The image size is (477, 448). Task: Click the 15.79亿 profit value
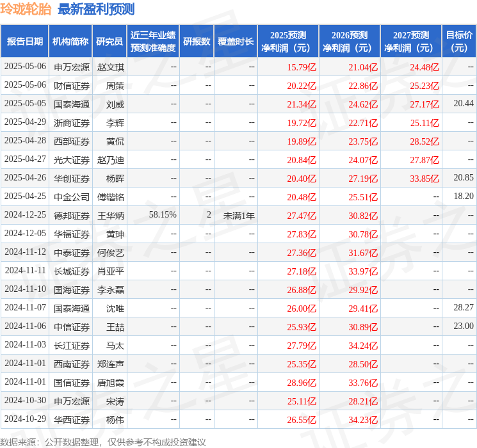302,67
